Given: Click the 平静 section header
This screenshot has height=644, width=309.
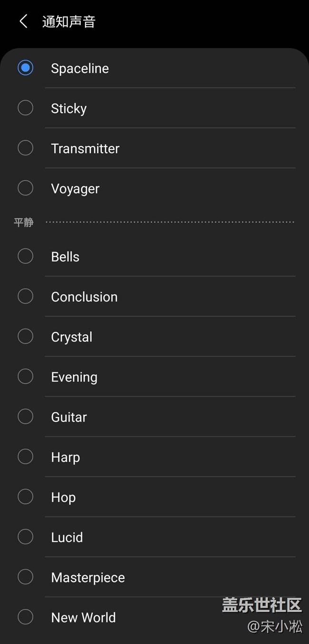Looking at the screenshot, I should coord(23,222).
